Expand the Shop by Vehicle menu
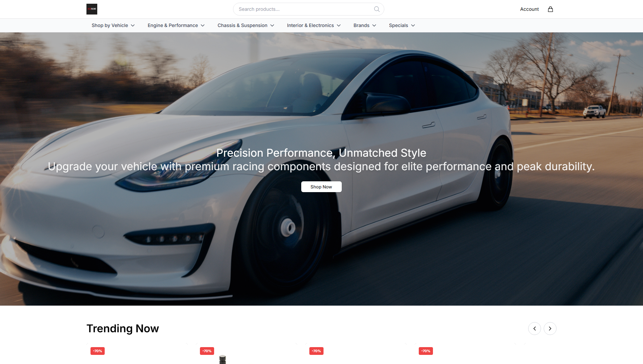 tap(113, 25)
